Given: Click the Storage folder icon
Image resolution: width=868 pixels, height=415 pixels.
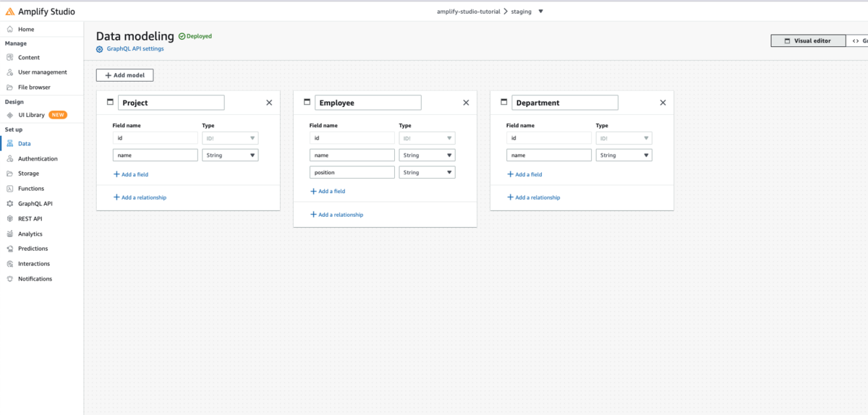Looking at the screenshot, I should click(10, 174).
